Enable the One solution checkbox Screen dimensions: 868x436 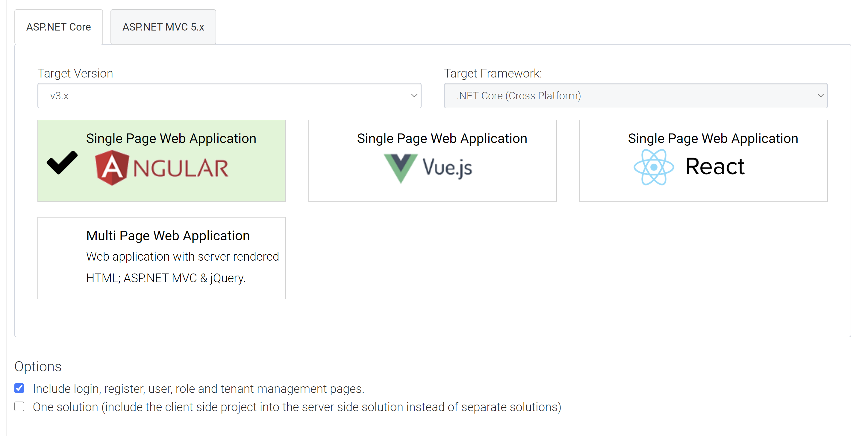[19, 406]
